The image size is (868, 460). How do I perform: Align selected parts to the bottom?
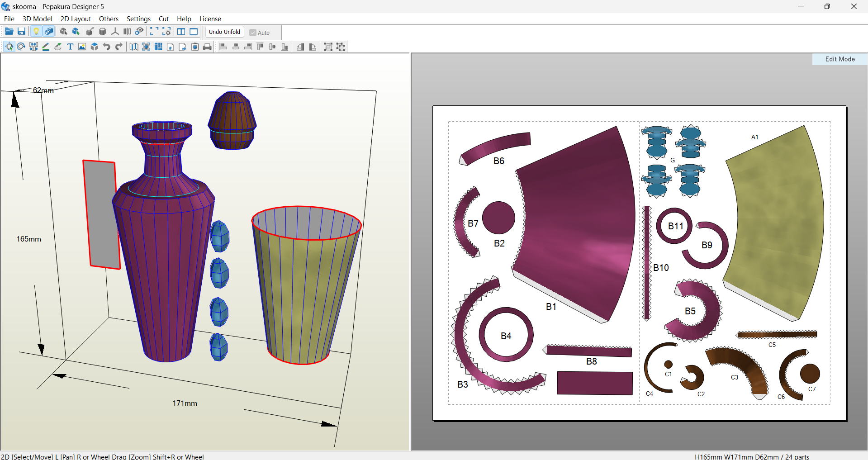285,47
